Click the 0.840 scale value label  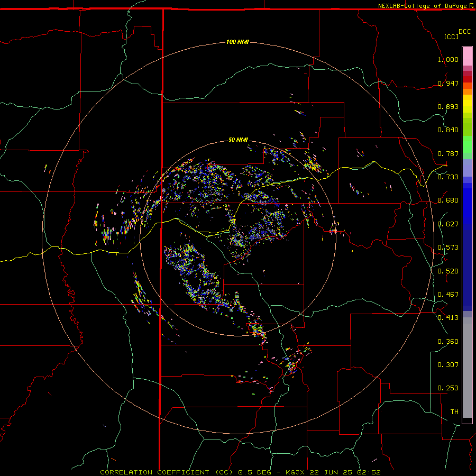pos(448,130)
